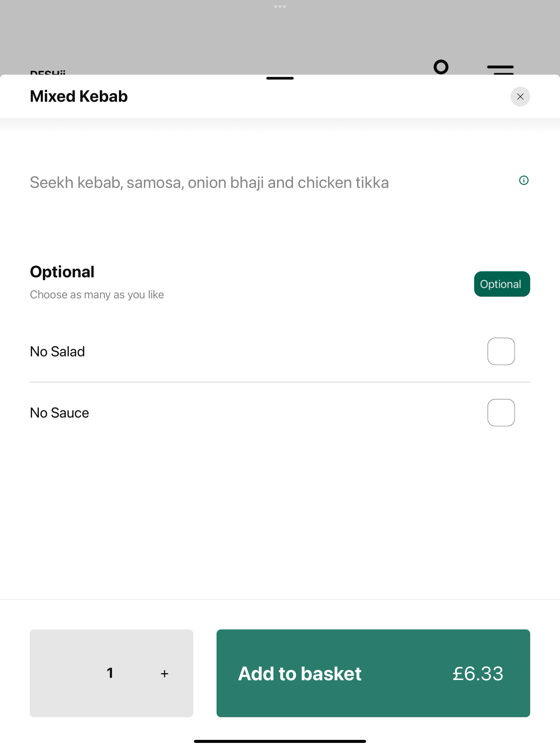Tap the search icon behind the sheet

(441, 67)
